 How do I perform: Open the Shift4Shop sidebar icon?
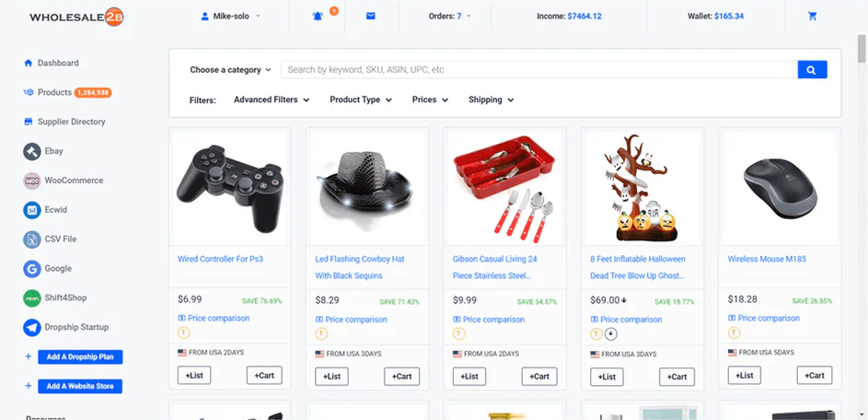click(31, 298)
